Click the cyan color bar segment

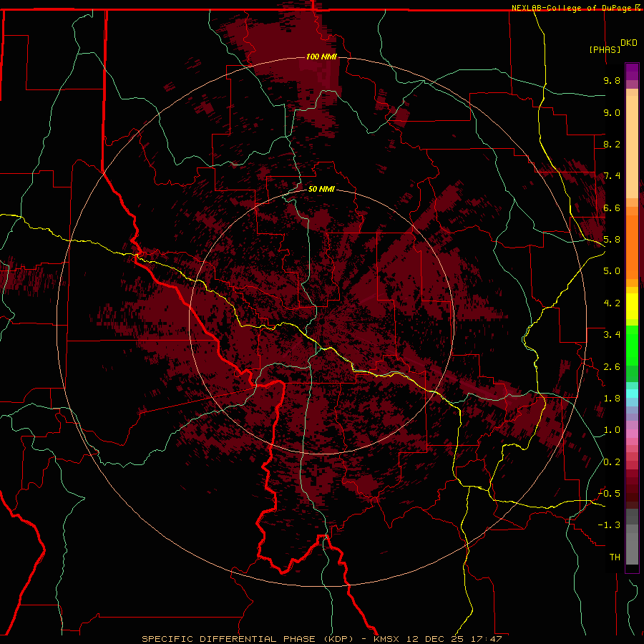tap(632, 393)
